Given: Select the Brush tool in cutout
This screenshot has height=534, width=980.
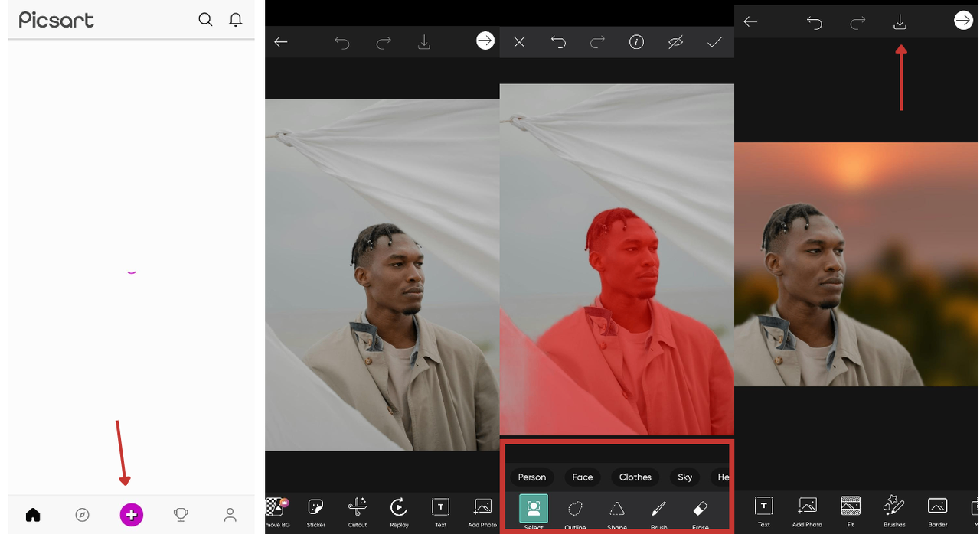Looking at the screenshot, I should (658, 511).
